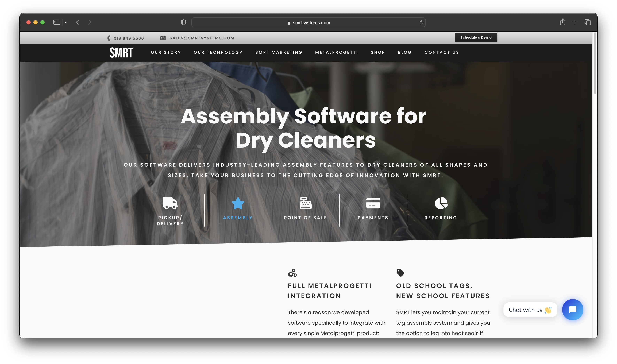Reload the page with the refresh icon

(x=421, y=22)
